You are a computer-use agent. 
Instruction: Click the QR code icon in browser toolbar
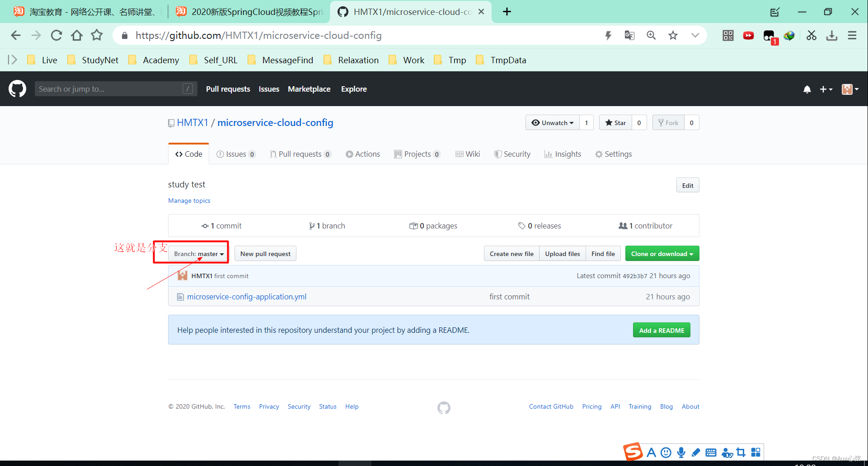[x=727, y=35]
